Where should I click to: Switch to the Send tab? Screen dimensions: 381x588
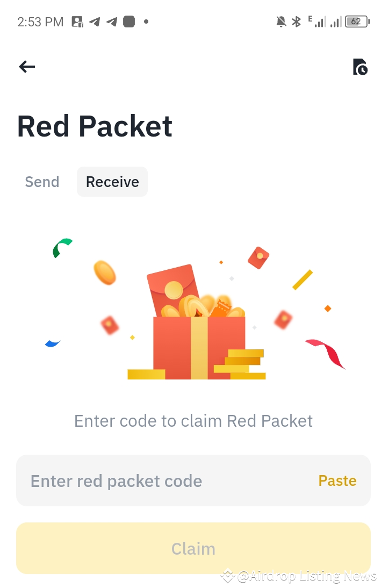coord(42,182)
